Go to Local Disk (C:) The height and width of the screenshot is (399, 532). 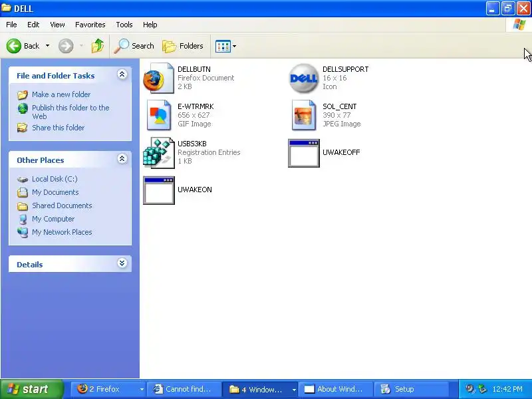55,179
